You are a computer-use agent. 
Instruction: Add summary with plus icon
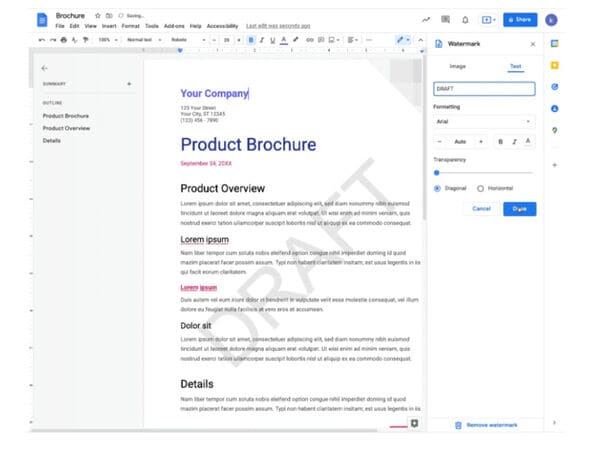point(129,83)
